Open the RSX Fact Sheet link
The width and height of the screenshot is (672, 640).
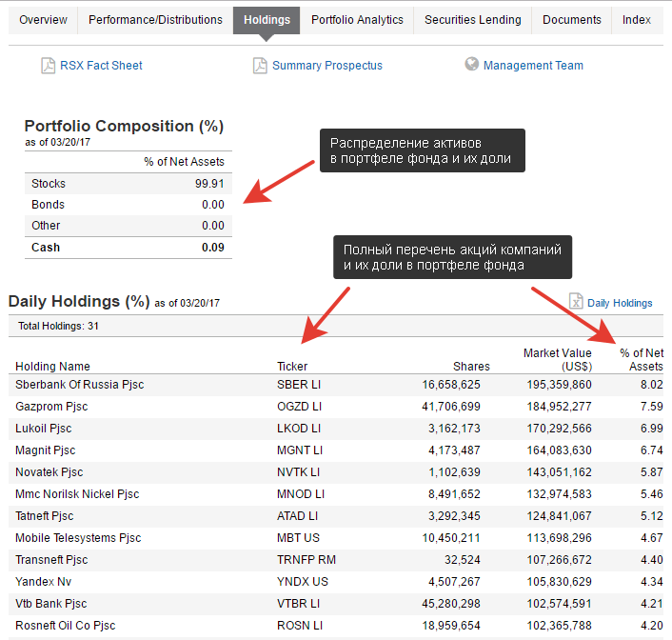coord(101,66)
